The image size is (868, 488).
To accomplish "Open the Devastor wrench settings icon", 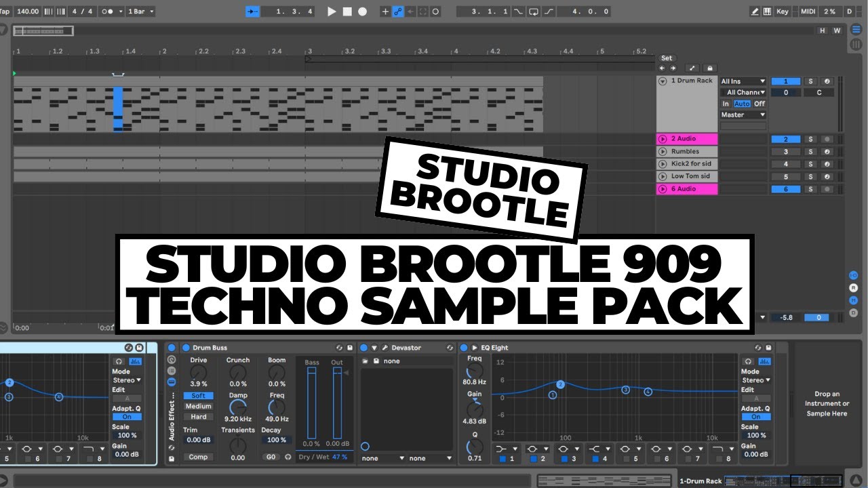I will click(384, 348).
